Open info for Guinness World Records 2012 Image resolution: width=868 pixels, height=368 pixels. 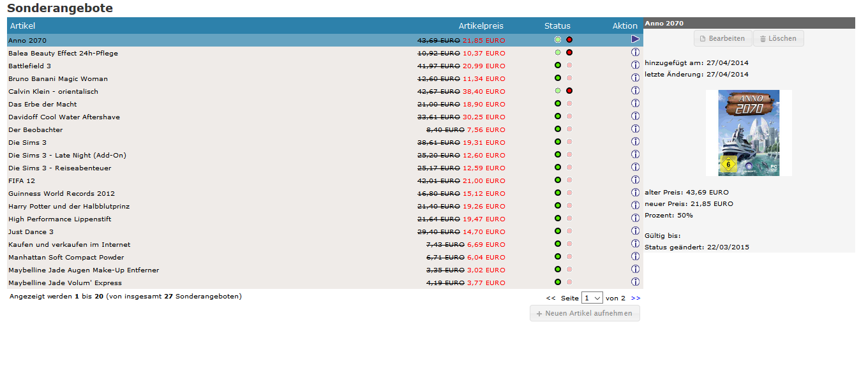[x=635, y=193]
